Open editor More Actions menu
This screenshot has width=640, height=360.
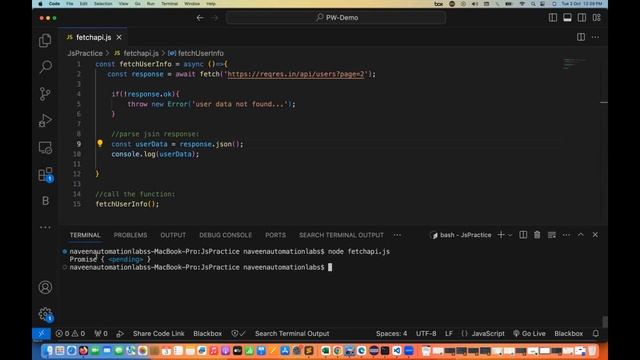pyautogui.click(x=596, y=37)
